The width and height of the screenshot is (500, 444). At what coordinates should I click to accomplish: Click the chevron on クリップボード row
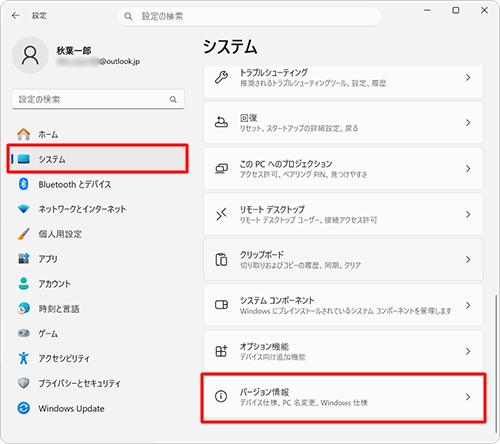(x=468, y=260)
